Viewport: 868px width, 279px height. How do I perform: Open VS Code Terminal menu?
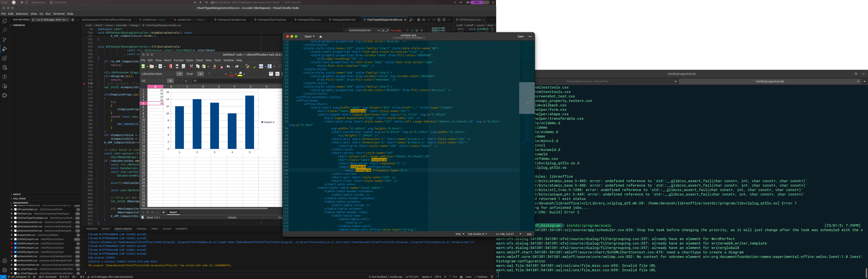(x=59, y=14)
